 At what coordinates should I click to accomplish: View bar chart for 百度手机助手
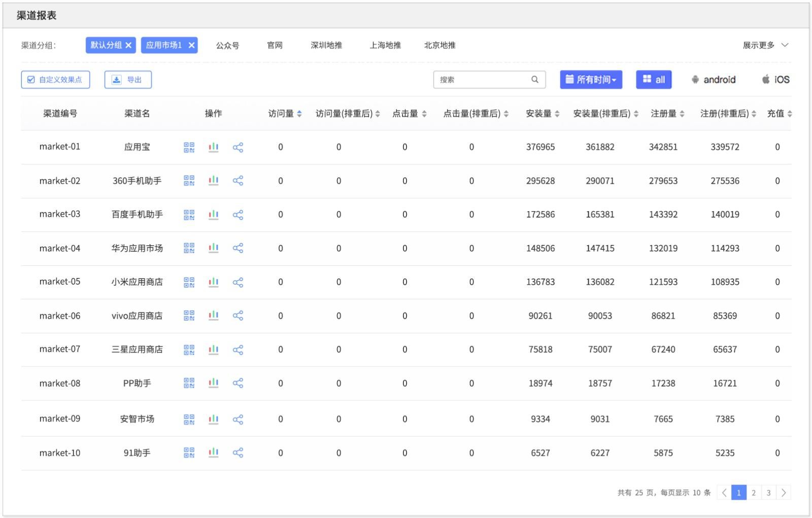coord(214,215)
